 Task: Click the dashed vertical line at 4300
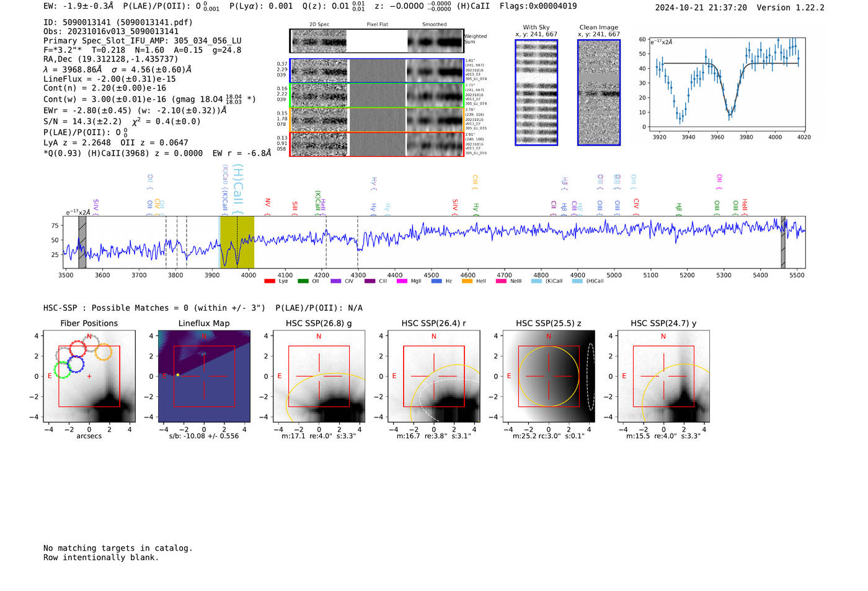(358, 242)
